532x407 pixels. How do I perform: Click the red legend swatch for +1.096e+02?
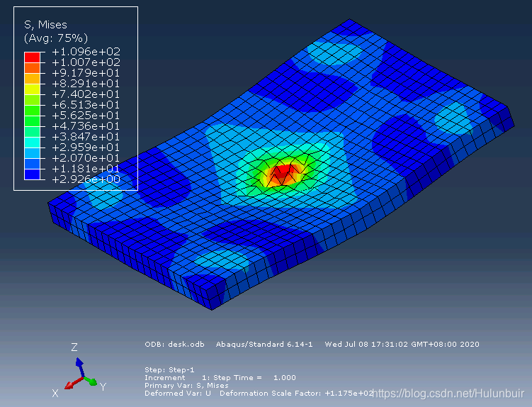[33, 57]
